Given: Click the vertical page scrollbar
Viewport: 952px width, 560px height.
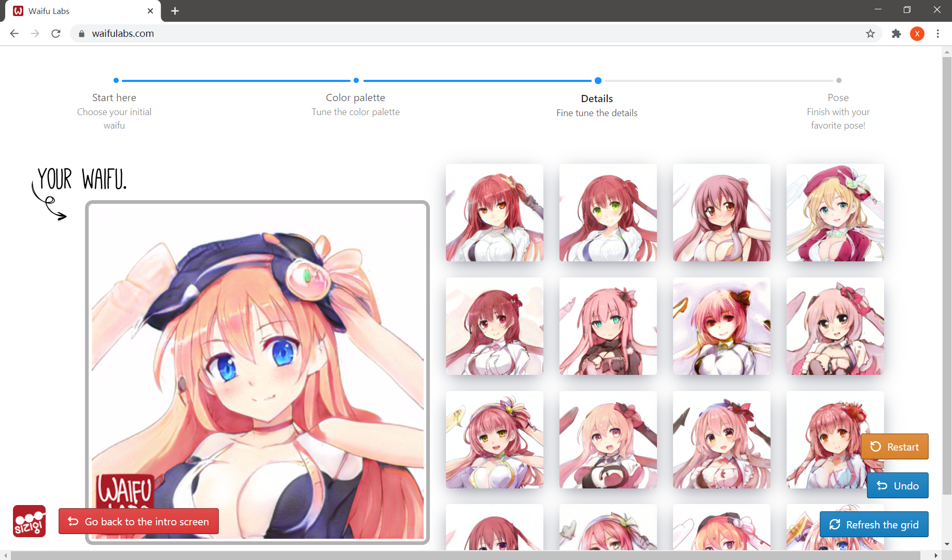Looking at the screenshot, I should point(947,275).
